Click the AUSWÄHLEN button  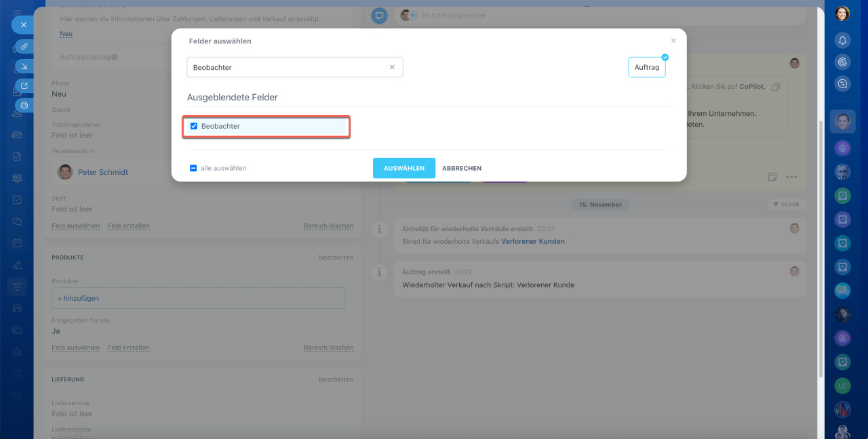[404, 168]
